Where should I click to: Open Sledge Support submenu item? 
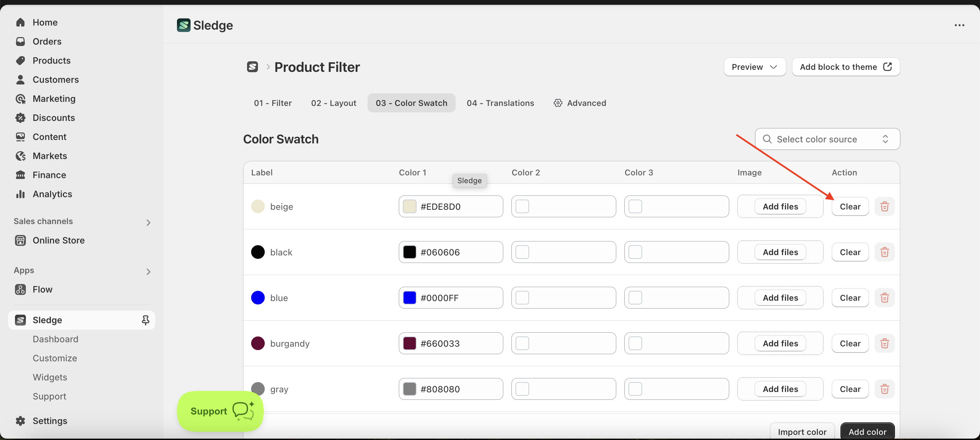(x=49, y=396)
